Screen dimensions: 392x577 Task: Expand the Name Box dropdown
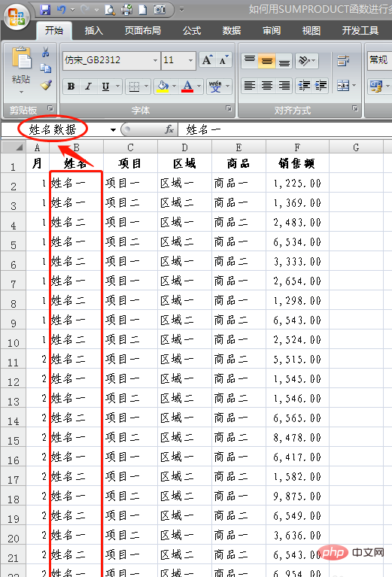(x=113, y=129)
